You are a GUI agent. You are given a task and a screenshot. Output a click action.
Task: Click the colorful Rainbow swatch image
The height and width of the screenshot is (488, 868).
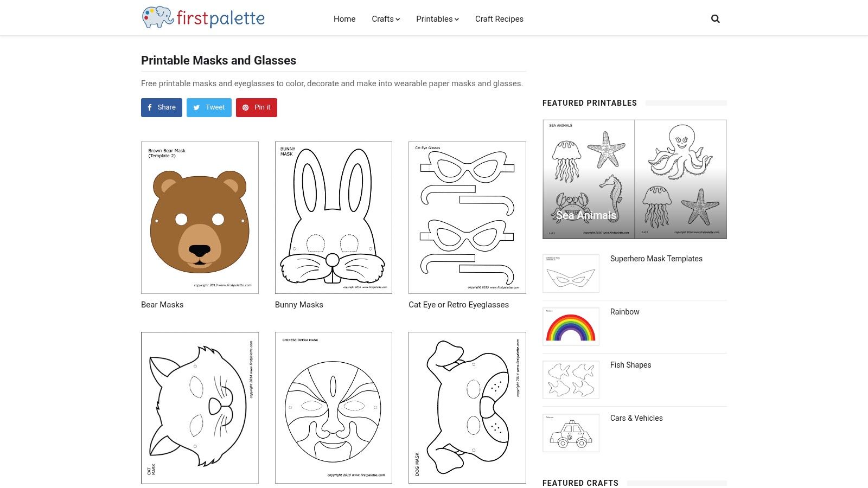click(571, 326)
